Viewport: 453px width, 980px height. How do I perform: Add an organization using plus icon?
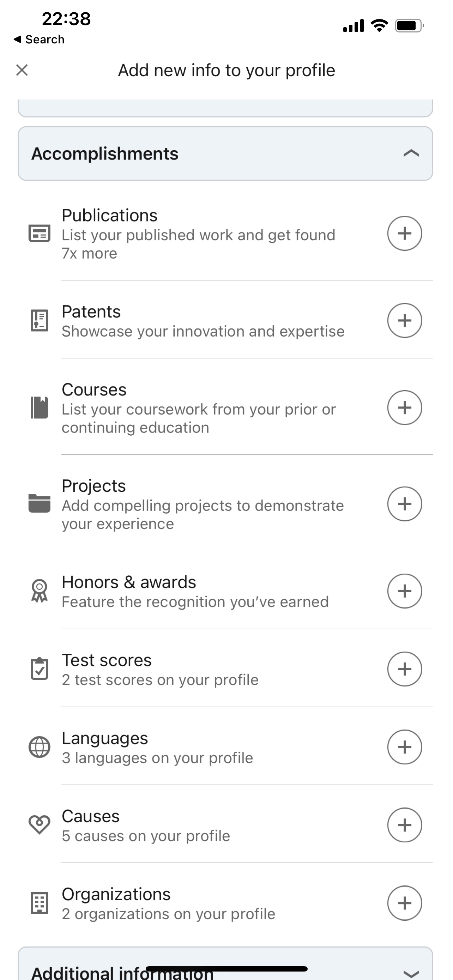tap(404, 903)
